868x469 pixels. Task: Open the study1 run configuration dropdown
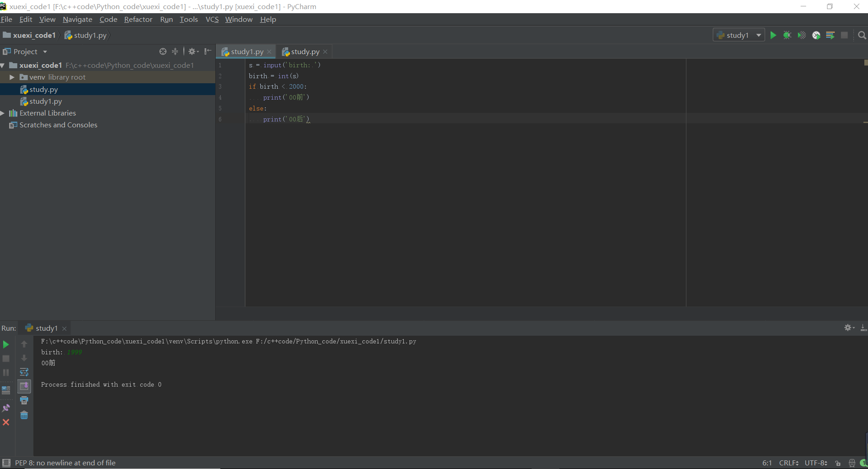[739, 35]
